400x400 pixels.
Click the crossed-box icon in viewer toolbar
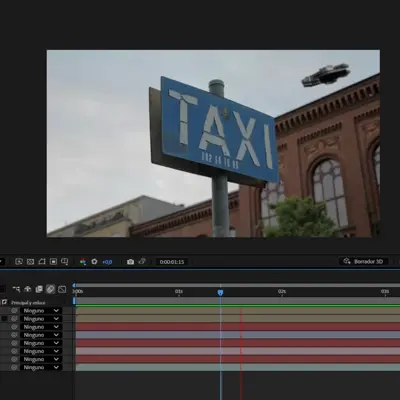[x=30, y=262]
